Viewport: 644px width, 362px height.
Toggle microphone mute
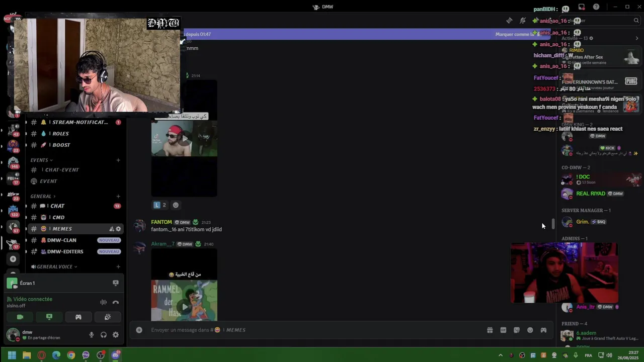pos(92,335)
